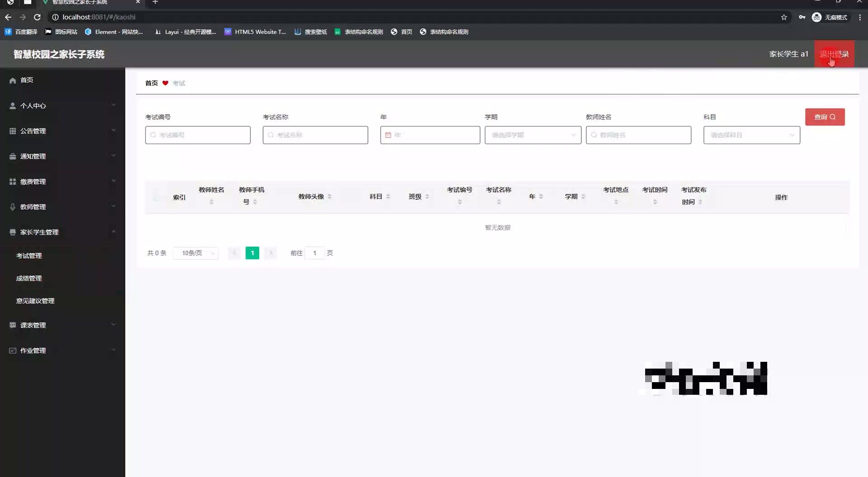Image resolution: width=868 pixels, height=477 pixels.
Task: Open the 10条/页 page size dropdown
Action: click(x=196, y=253)
